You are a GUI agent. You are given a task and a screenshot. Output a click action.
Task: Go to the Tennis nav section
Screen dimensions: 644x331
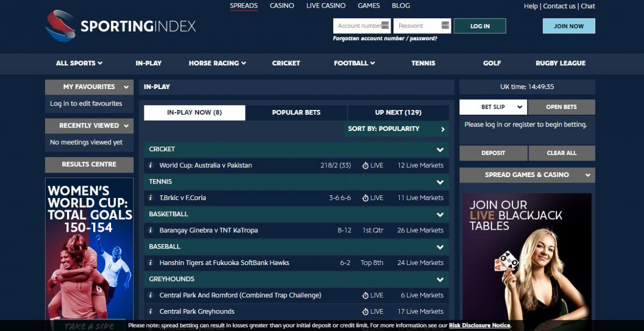click(423, 63)
